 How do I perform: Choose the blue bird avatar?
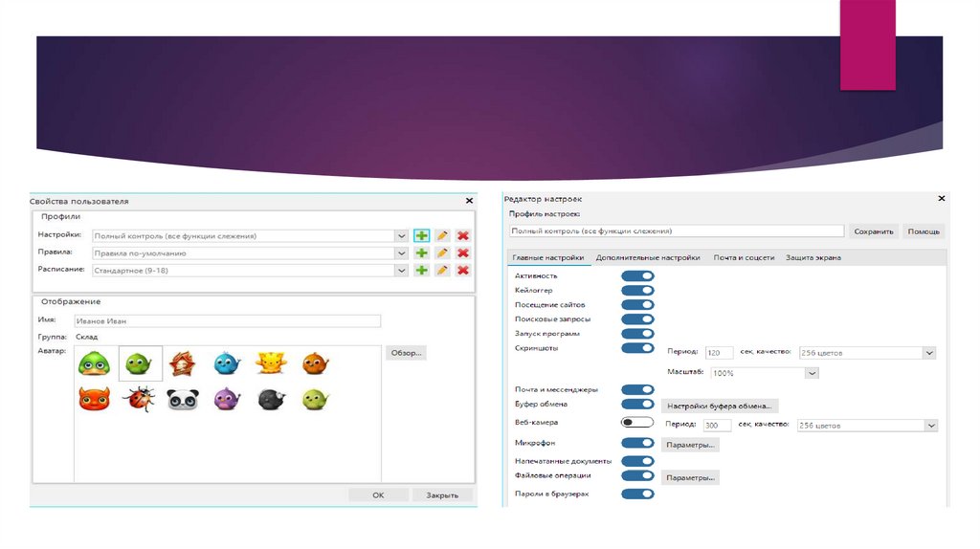(x=227, y=363)
